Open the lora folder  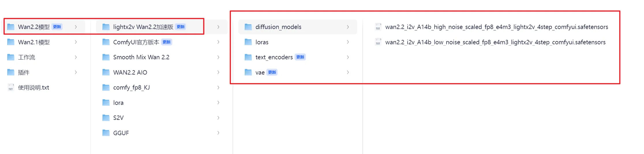click(x=118, y=103)
